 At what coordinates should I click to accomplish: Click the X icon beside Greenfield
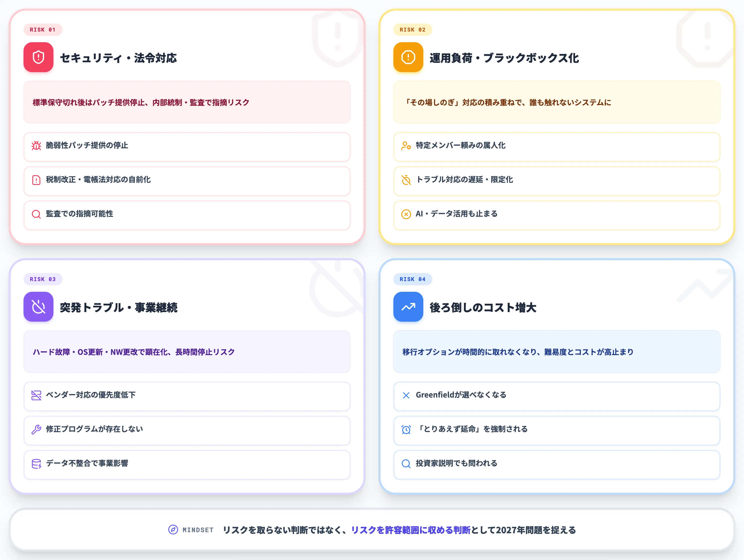(x=406, y=395)
